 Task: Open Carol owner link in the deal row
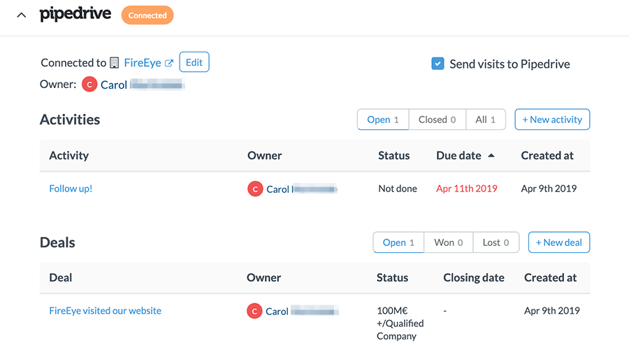click(302, 312)
